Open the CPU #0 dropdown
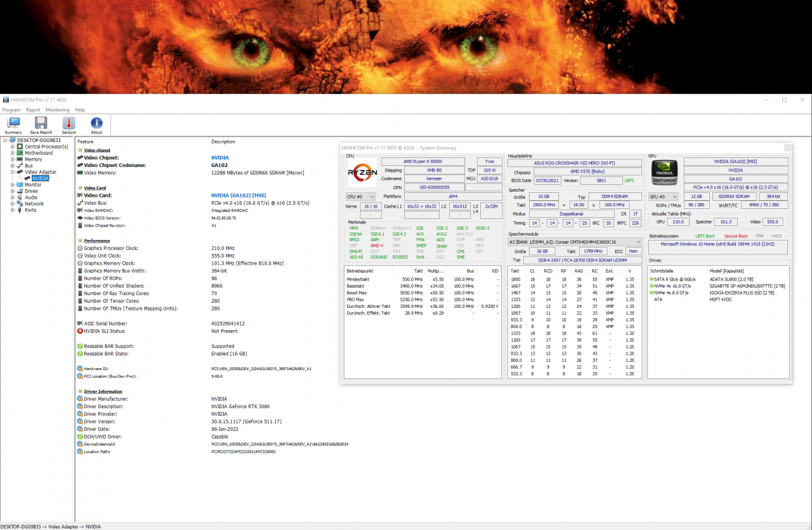Screen dimensions: 812x530 click(x=360, y=197)
